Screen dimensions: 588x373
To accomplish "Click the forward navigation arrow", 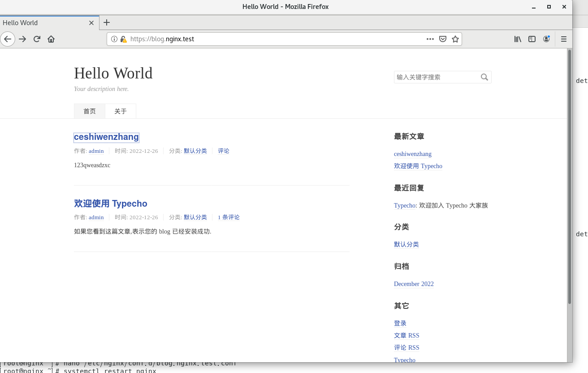I will (x=22, y=39).
